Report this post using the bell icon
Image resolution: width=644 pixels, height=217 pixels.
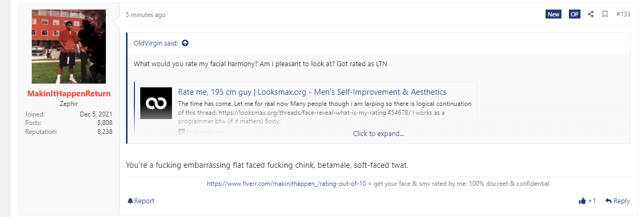(141, 201)
